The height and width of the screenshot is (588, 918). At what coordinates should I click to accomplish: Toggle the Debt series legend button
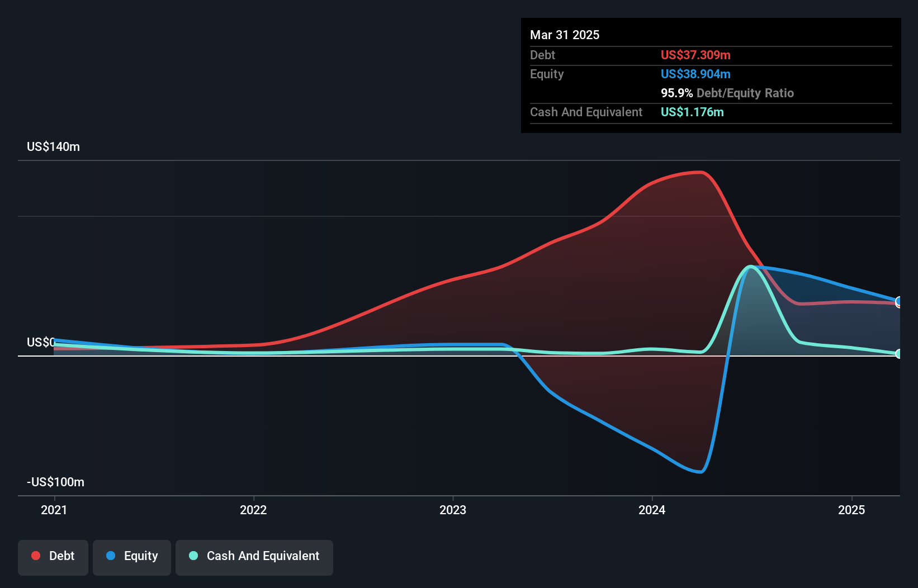tap(53, 557)
